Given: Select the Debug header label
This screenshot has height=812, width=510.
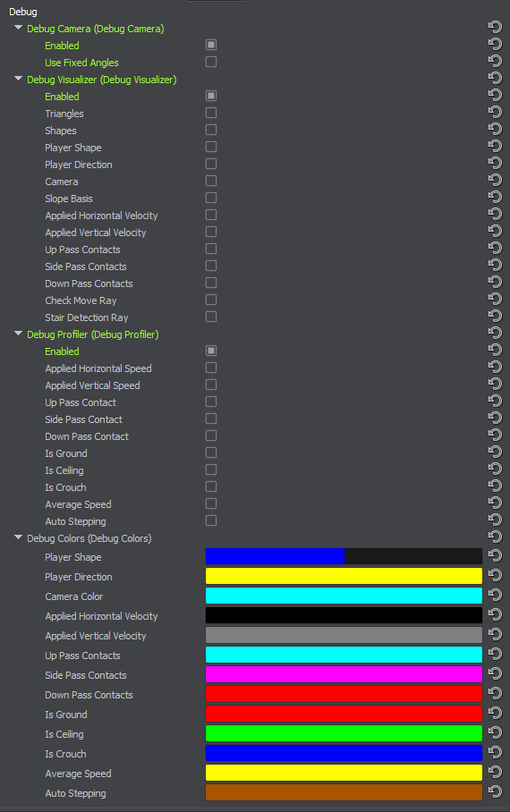Looking at the screenshot, I should [22, 12].
